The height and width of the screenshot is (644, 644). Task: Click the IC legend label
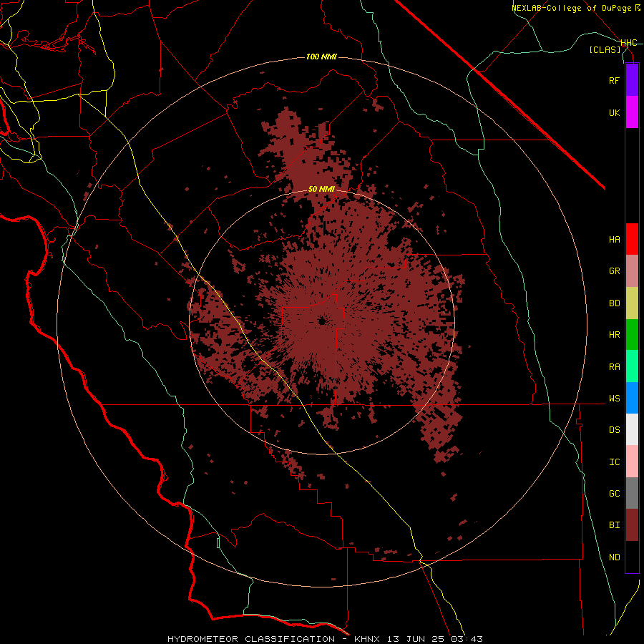click(x=615, y=462)
